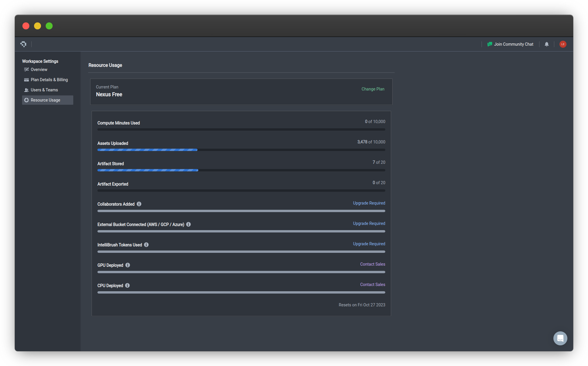Click the '0 of 20' artifact exported count
Viewport: 588px width, 366px height.
click(x=379, y=183)
